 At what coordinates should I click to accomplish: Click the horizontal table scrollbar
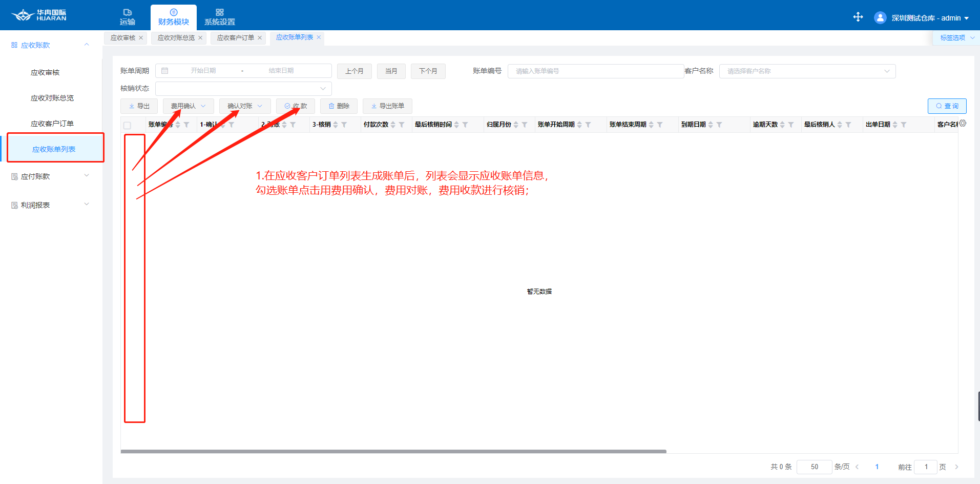393,452
